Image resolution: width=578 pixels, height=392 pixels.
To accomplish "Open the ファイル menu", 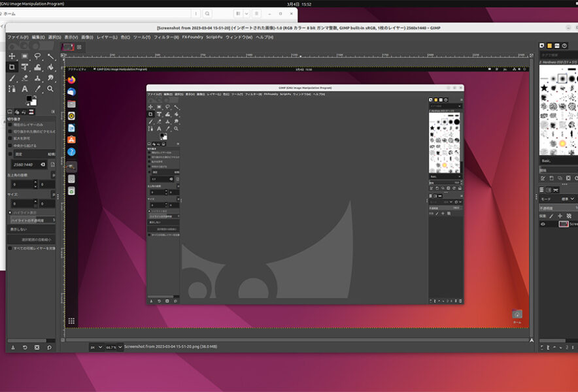I will (x=18, y=37).
